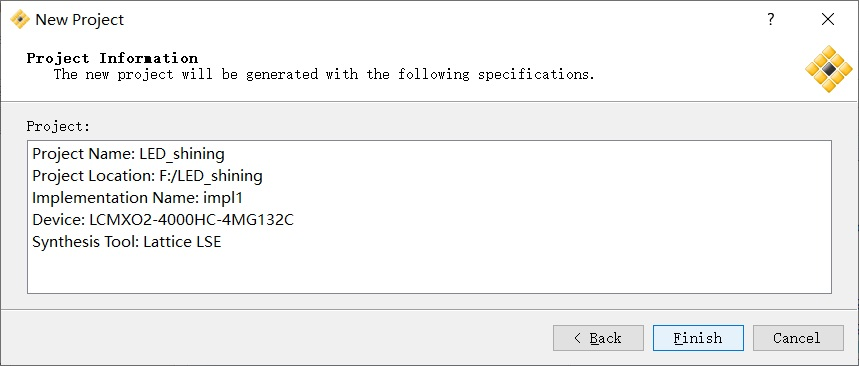Click the 'Project:' label above the box
This screenshot has width=859, height=366.
click(58, 127)
